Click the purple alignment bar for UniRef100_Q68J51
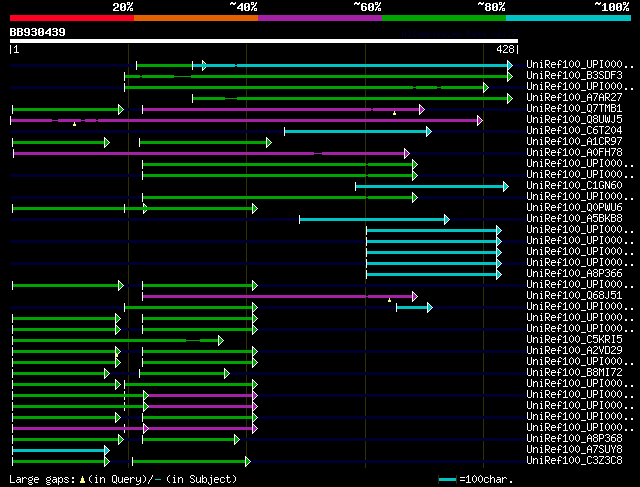640x487 pixels. point(280,296)
